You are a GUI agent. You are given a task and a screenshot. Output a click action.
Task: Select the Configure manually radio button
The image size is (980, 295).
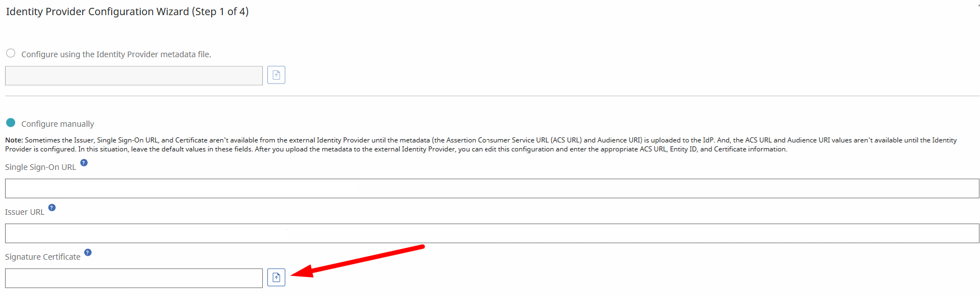11,123
